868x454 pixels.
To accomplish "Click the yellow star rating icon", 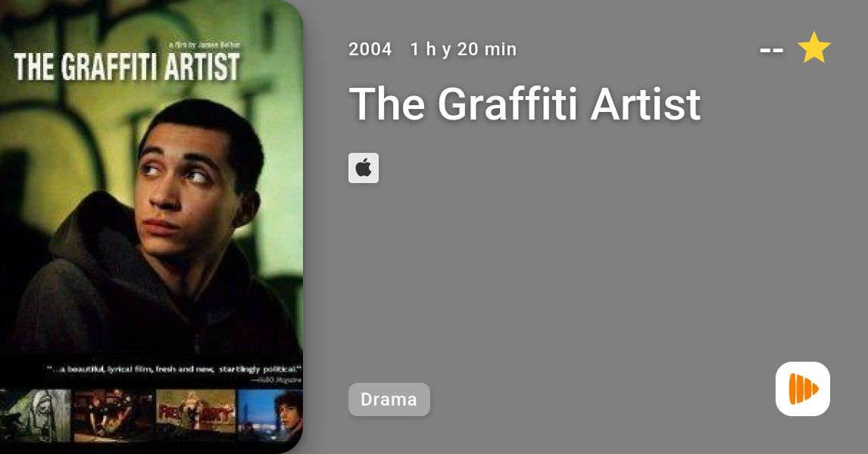I will [x=813, y=48].
